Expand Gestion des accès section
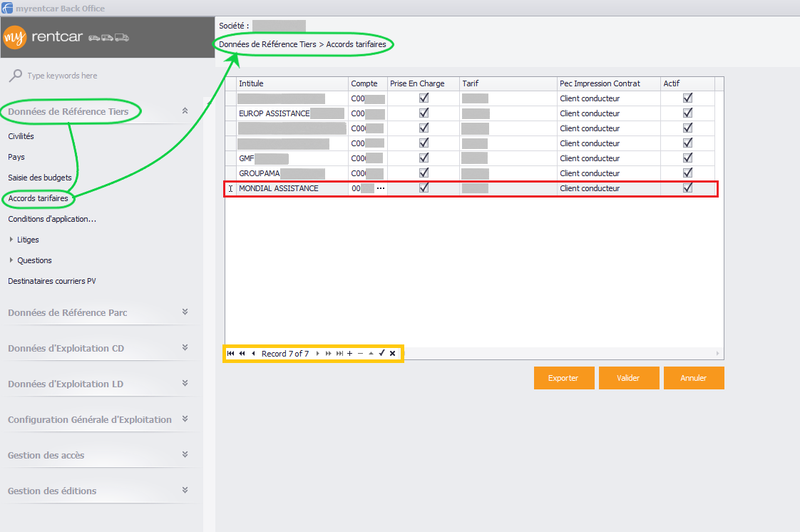This screenshot has width=800, height=532. (185, 454)
